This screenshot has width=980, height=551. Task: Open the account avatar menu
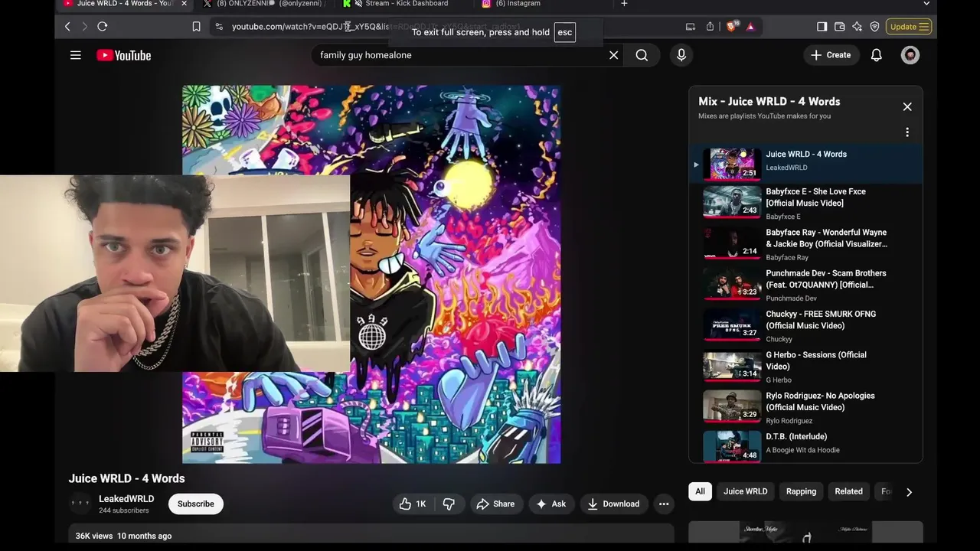tap(910, 55)
